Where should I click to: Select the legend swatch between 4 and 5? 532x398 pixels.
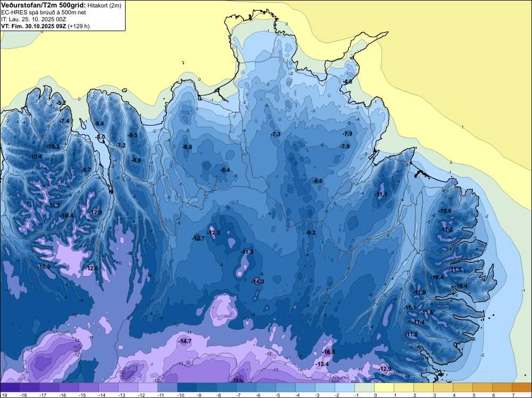pos(463,387)
